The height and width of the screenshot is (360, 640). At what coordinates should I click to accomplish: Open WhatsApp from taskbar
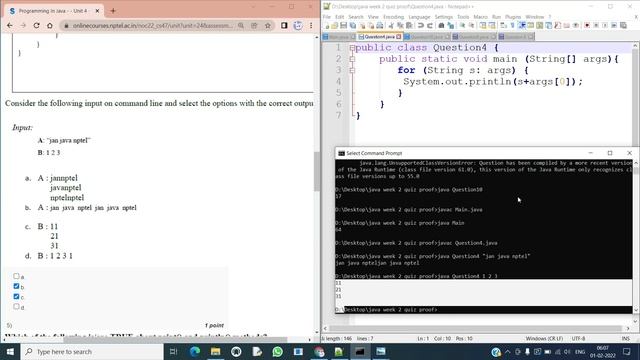(278, 351)
